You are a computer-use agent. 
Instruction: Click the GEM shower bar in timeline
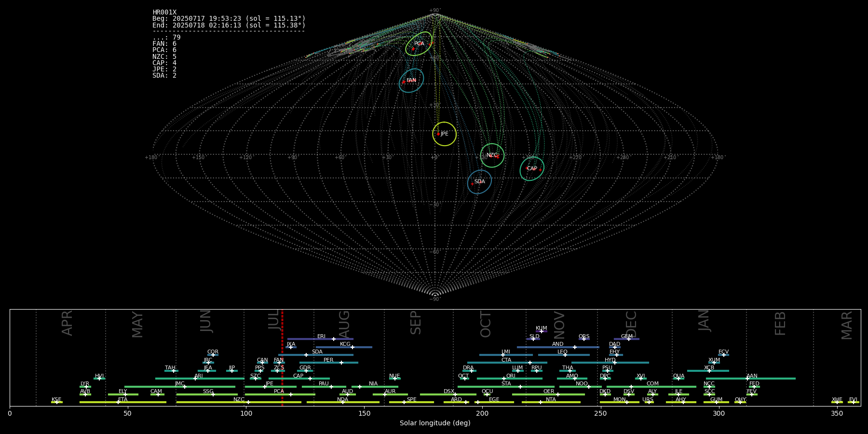626,339
